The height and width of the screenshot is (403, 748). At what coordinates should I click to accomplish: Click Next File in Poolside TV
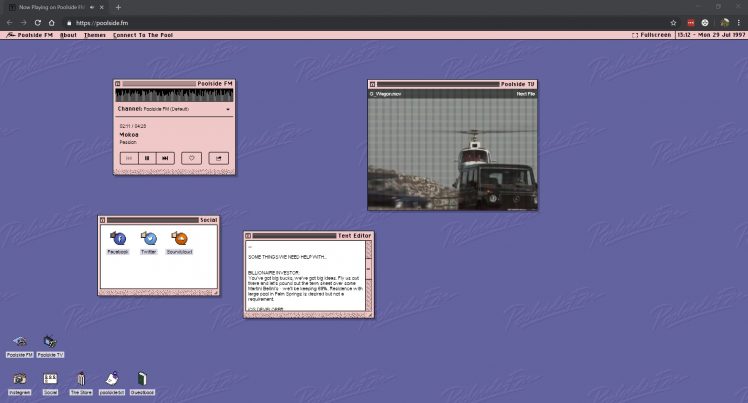[x=525, y=94]
